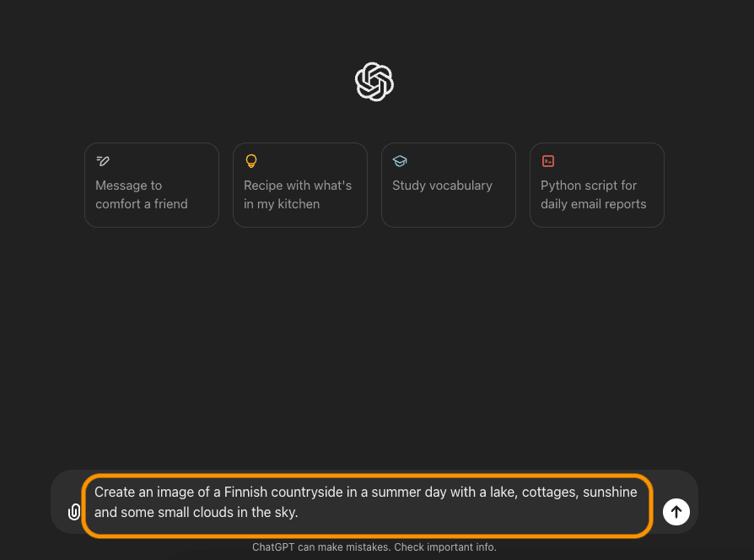Place cursor before 'Create' in prompt
The image size is (754, 560).
(x=94, y=493)
